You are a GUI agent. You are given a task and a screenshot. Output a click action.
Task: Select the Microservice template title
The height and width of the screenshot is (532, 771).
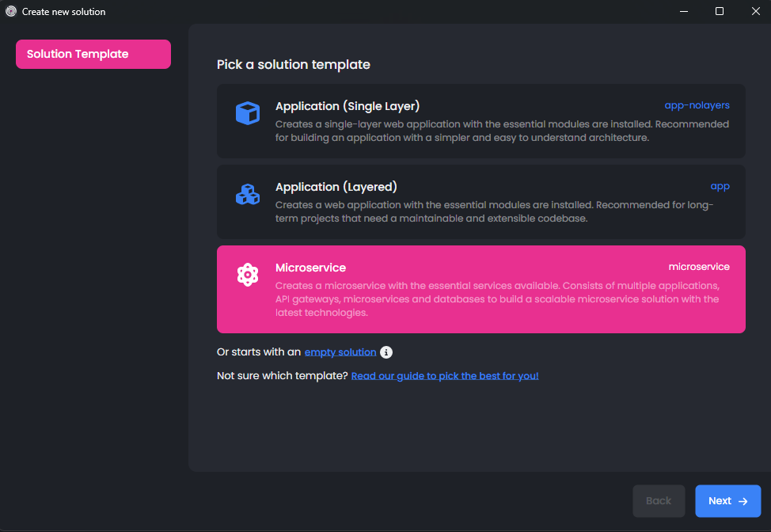pos(310,268)
